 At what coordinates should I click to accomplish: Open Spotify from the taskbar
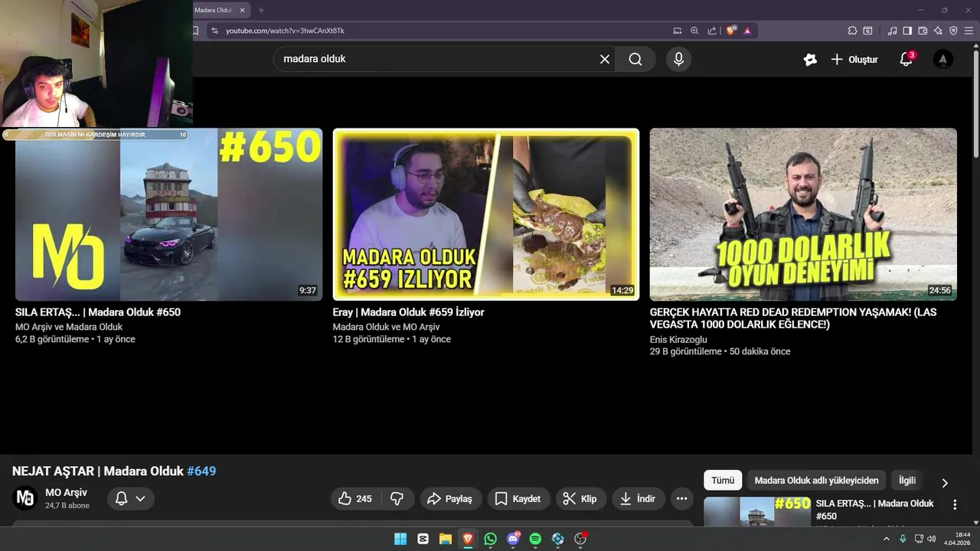coord(535,539)
